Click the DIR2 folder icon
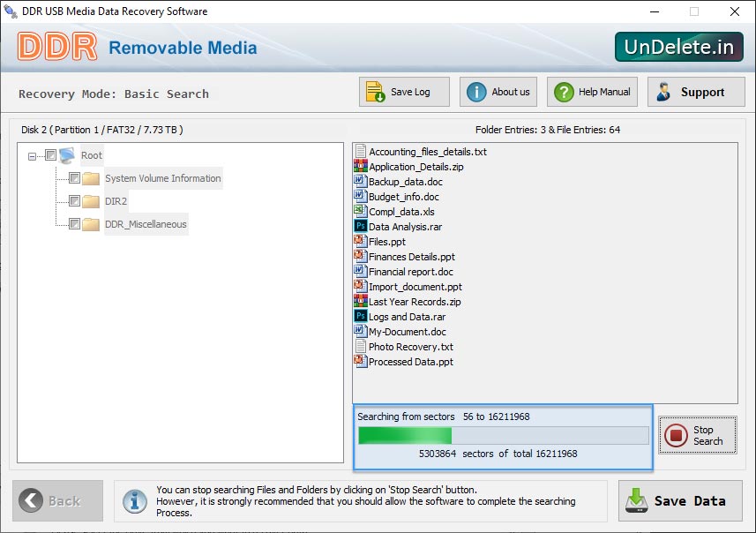The image size is (756, 533). 91,201
